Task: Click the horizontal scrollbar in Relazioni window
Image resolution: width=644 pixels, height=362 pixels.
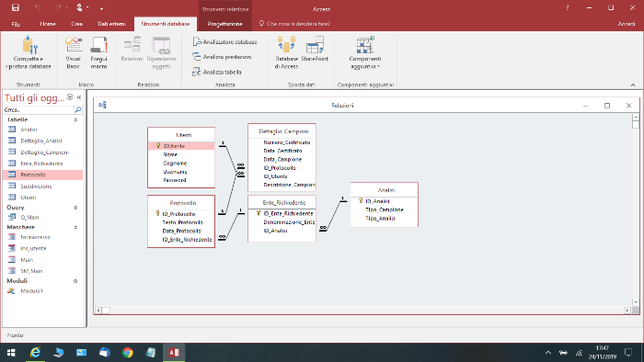Action: coord(362,311)
